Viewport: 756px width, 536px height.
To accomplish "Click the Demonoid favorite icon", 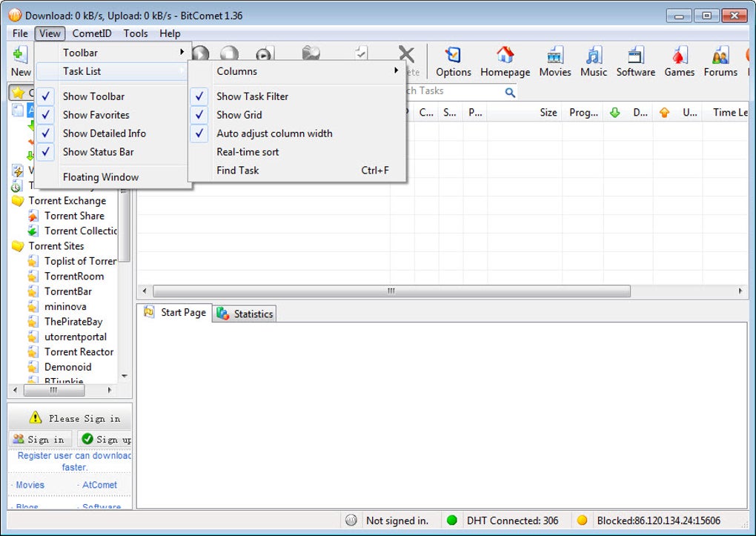I will click(33, 367).
